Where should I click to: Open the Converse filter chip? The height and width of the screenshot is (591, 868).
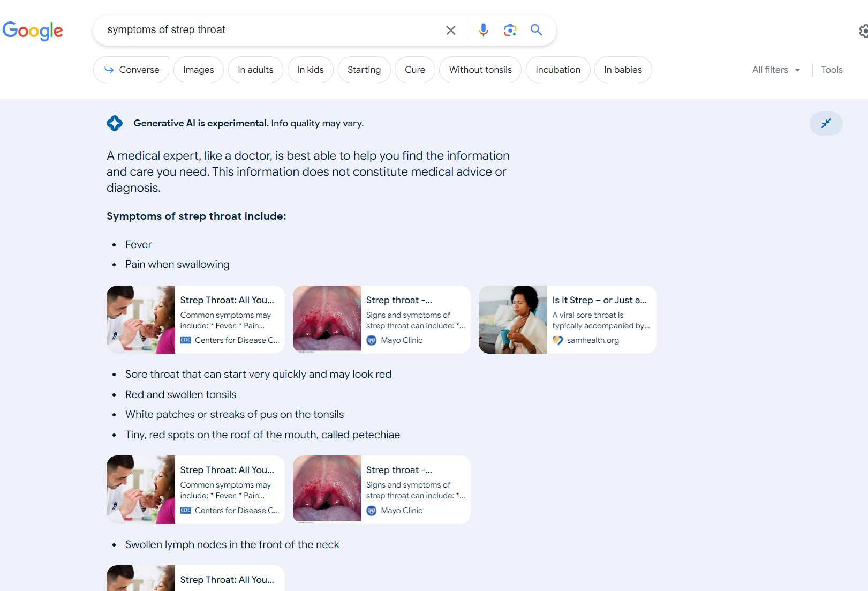click(131, 70)
